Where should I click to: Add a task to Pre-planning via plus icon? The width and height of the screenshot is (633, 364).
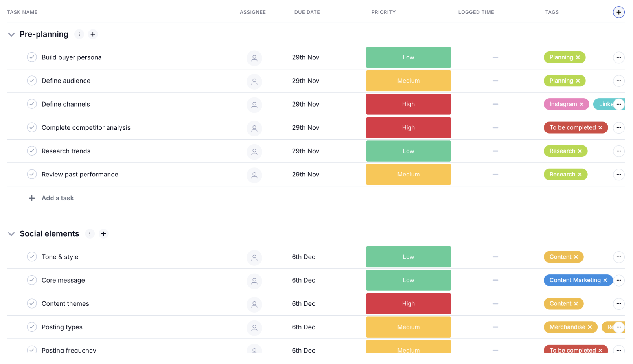93,34
